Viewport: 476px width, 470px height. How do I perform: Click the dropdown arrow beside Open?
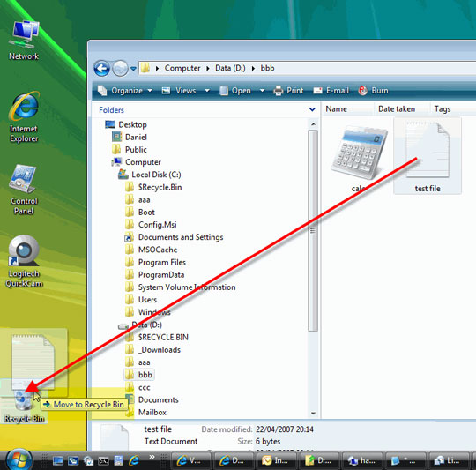(263, 91)
